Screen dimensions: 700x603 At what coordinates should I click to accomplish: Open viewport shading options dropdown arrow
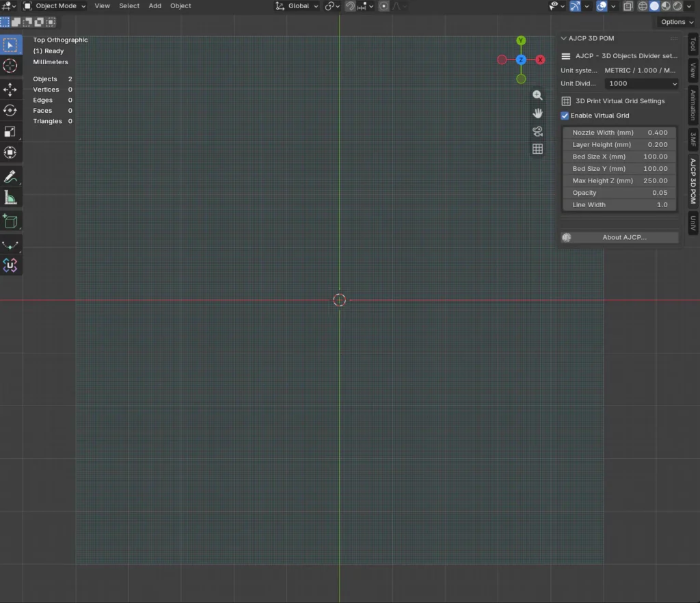pos(689,5)
